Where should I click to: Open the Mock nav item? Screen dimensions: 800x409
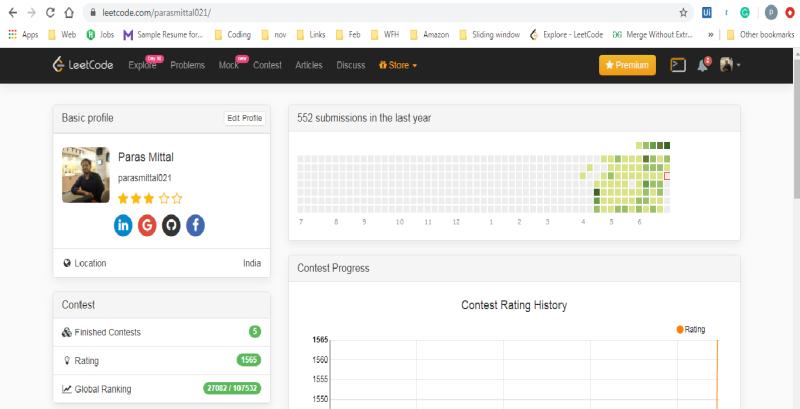pyautogui.click(x=229, y=65)
